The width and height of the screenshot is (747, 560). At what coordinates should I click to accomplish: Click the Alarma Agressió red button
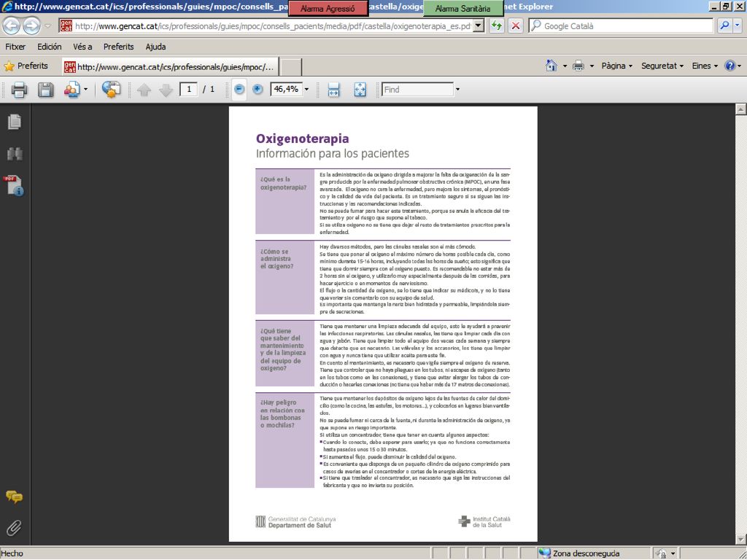328,9
